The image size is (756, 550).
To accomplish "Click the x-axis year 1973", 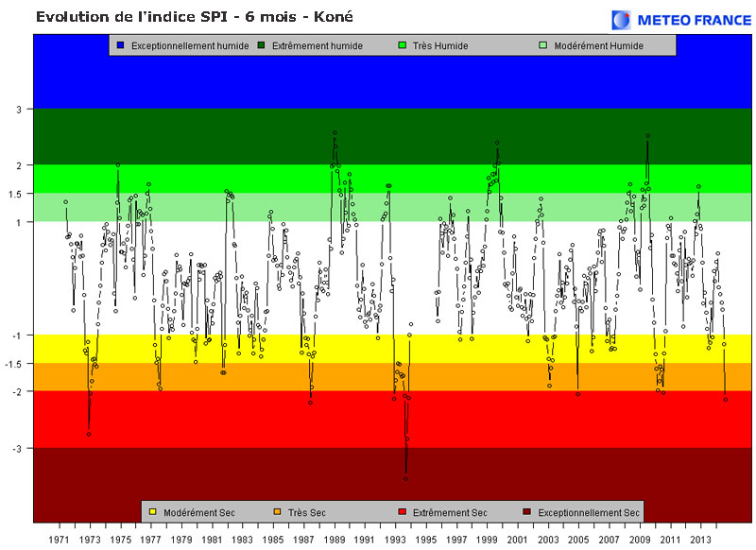I will tap(90, 540).
